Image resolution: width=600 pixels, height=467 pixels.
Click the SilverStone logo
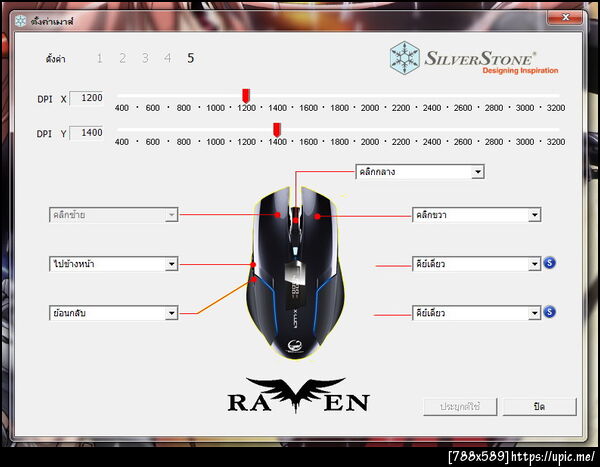click(x=474, y=58)
